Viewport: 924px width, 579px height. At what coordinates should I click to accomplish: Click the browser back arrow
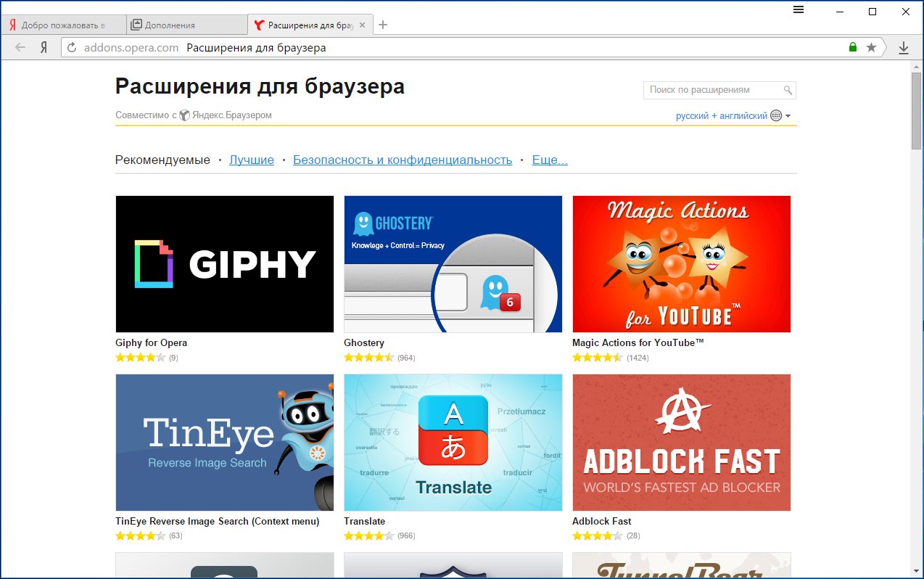pos(20,48)
